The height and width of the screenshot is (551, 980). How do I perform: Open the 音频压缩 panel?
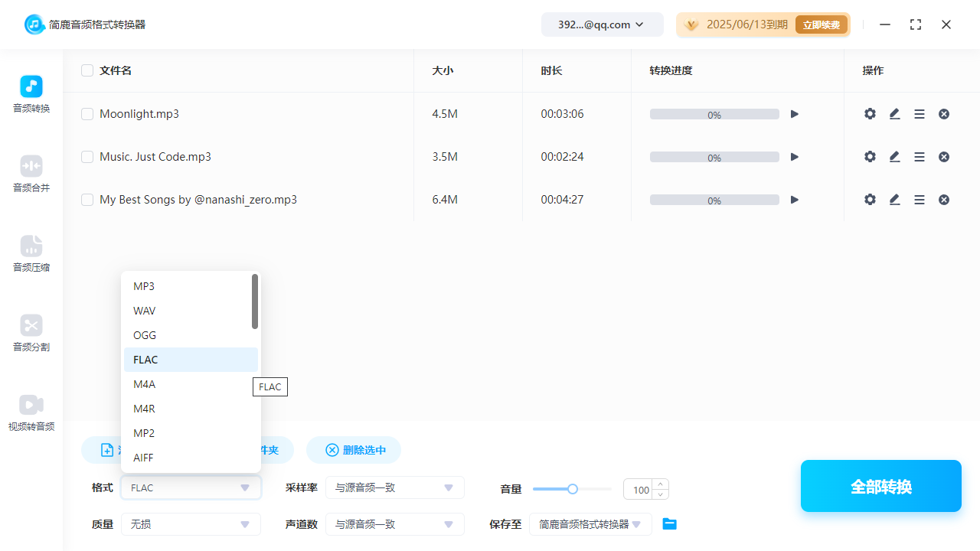pos(31,254)
